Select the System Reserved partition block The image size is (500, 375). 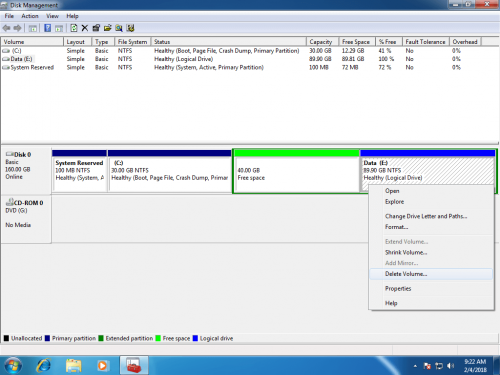(80, 171)
